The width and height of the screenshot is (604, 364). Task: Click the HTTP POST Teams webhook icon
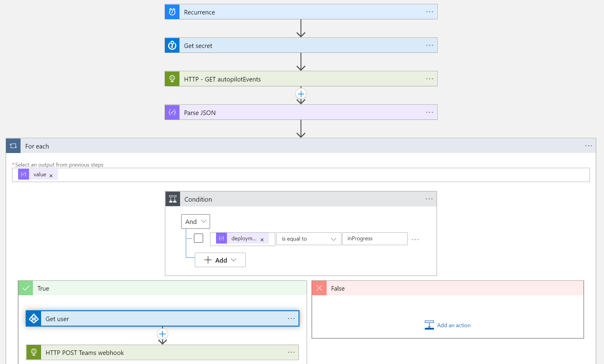(34, 353)
